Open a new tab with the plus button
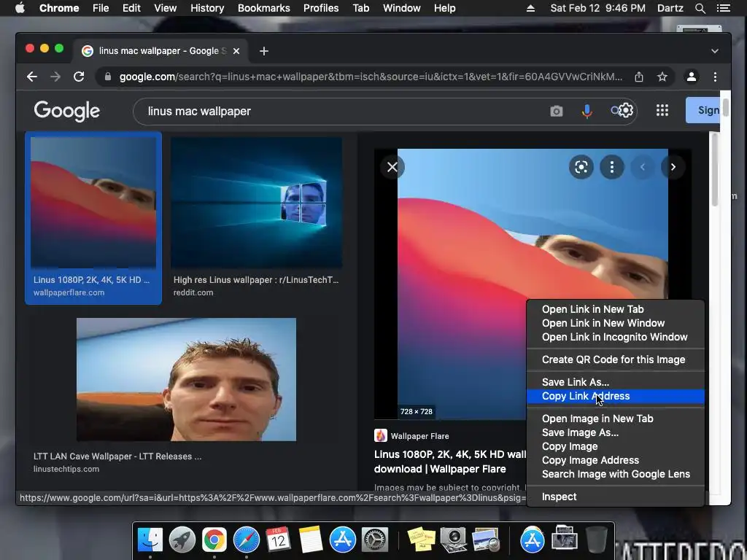The width and height of the screenshot is (747, 560). [x=264, y=51]
